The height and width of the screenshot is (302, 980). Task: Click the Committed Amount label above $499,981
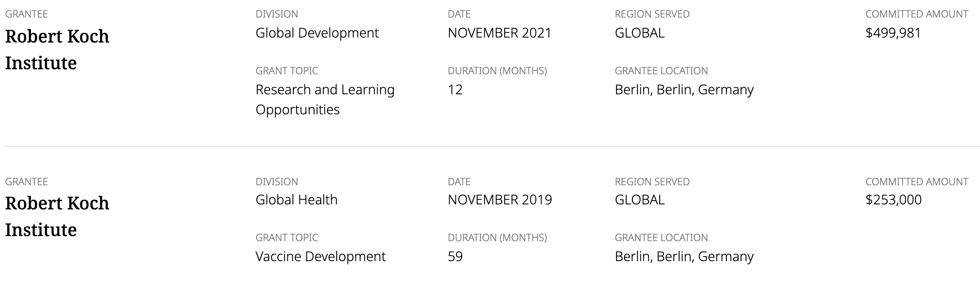point(917,14)
